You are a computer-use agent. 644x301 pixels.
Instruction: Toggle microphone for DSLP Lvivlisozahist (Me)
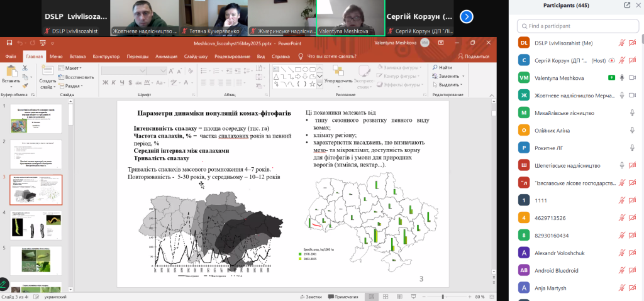(621, 43)
